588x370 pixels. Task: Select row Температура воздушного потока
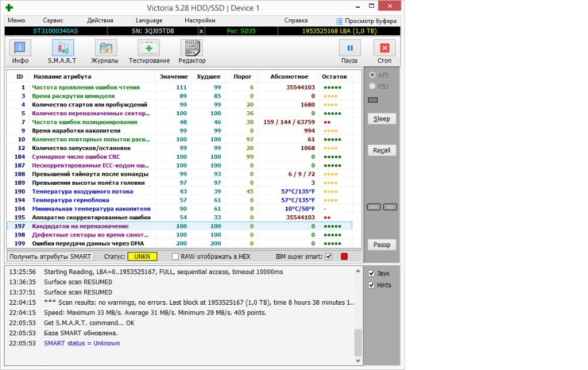click(179, 191)
